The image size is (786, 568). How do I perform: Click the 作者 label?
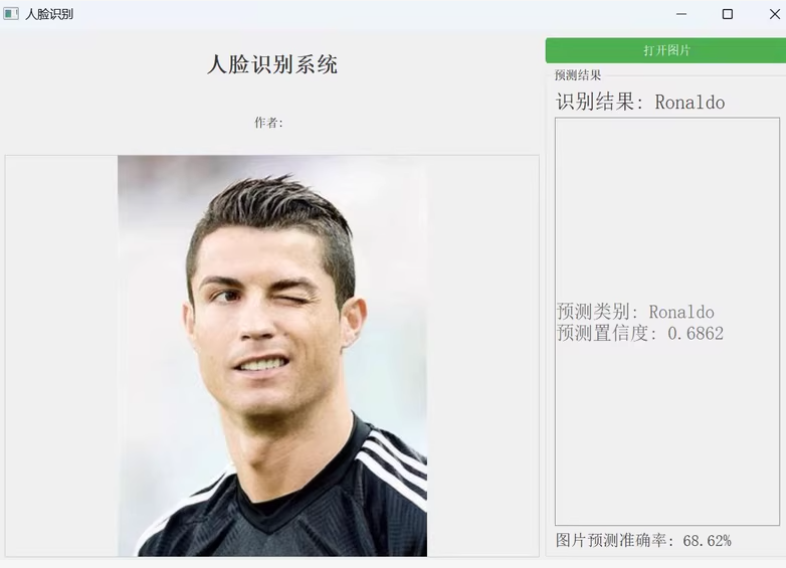(x=269, y=122)
